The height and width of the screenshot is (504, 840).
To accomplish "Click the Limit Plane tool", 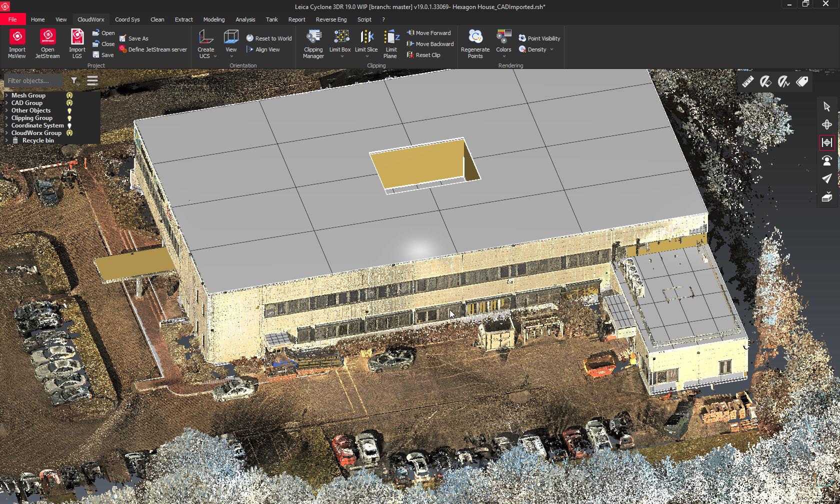I will click(x=391, y=43).
